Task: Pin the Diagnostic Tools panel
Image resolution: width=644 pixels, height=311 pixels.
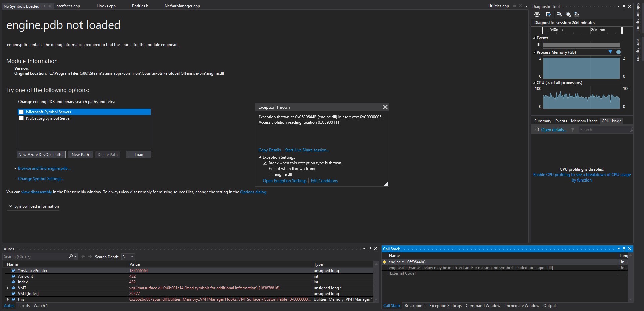Action: pyautogui.click(x=624, y=6)
